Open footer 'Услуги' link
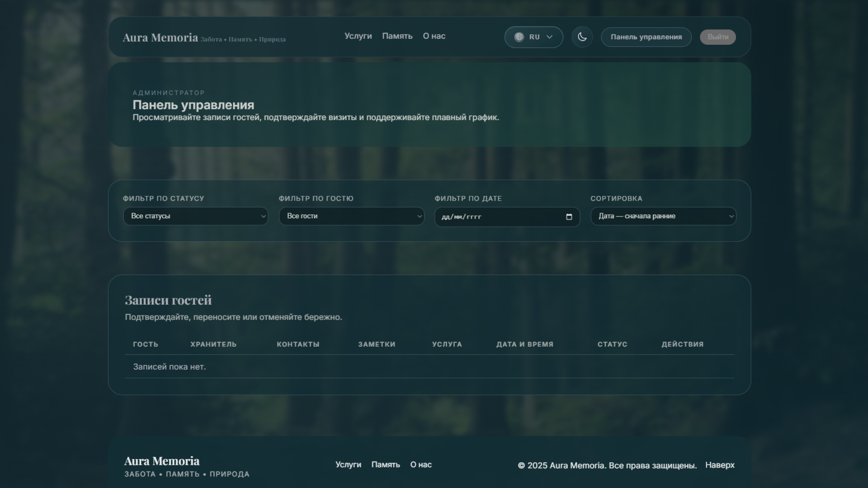868x488 pixels. tap(348, 465)
